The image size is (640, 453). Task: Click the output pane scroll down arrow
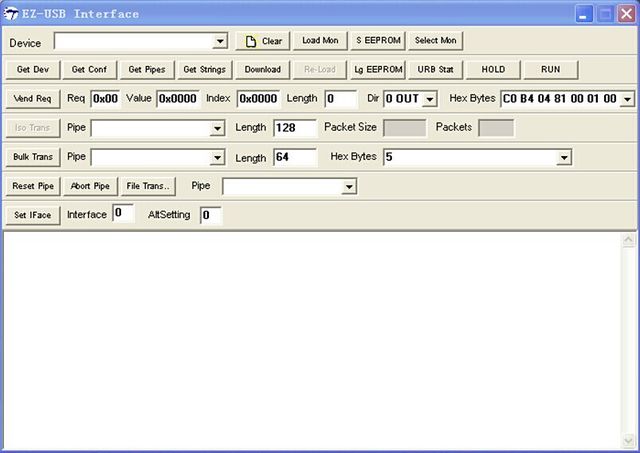628,440
